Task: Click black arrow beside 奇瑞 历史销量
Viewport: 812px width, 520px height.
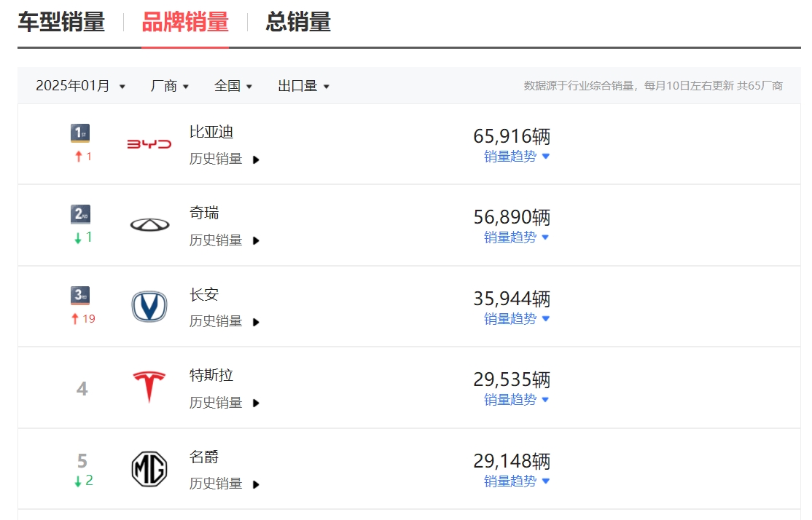Action: pos(256,240)
